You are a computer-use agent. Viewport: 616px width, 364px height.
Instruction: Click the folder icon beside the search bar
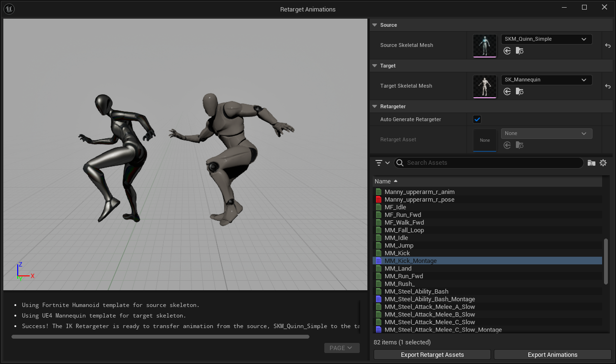[592, 163]
